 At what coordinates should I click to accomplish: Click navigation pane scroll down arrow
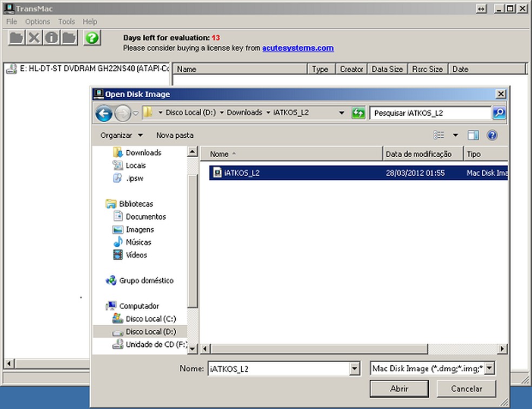(192, 348)
